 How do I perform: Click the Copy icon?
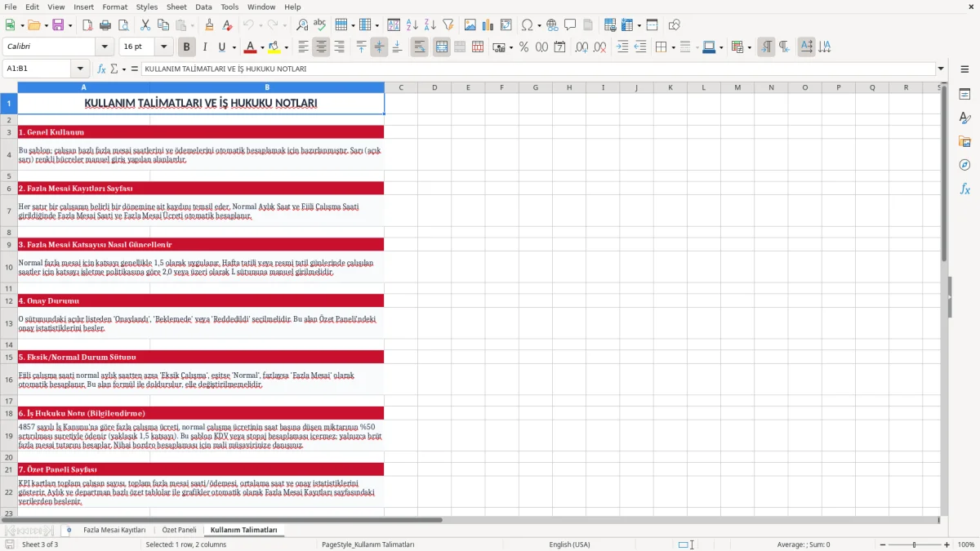[x=163, y=25]
